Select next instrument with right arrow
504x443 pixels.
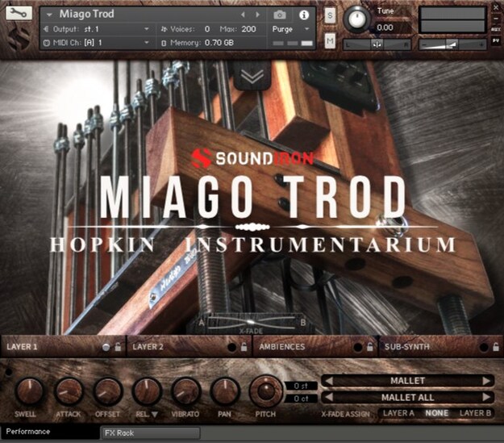click(x=257, y=15)
